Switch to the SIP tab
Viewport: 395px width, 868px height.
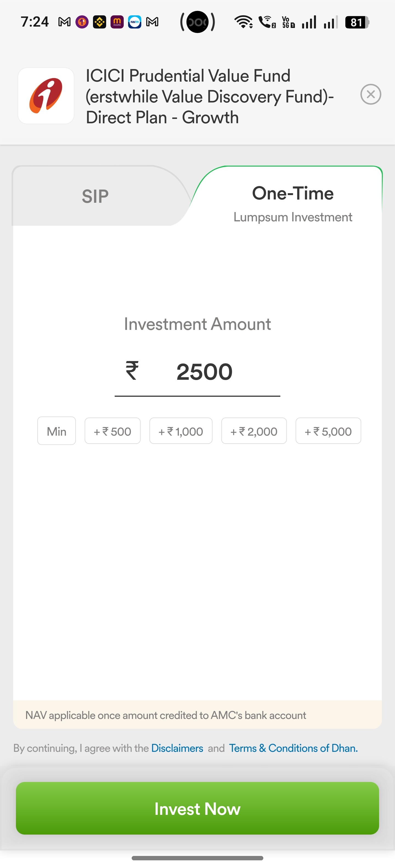point(95,196)
